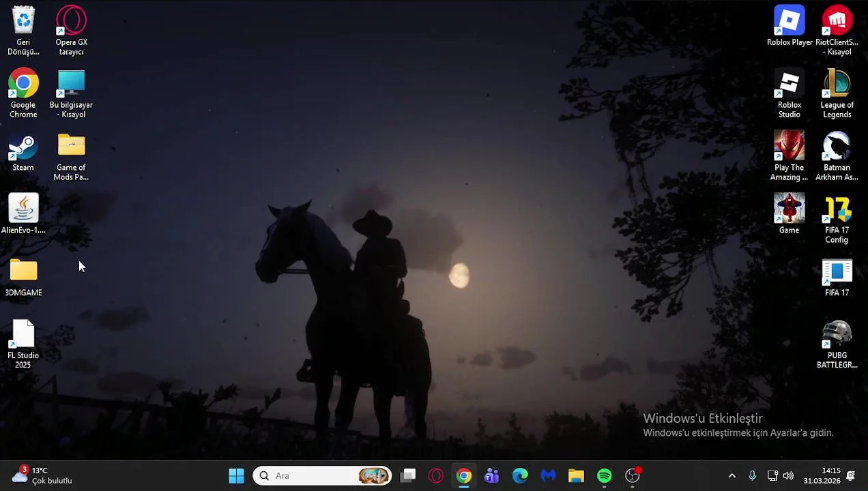
Task: Select the Roblox Studio desktop icon
Action: (x=790, y=93)
